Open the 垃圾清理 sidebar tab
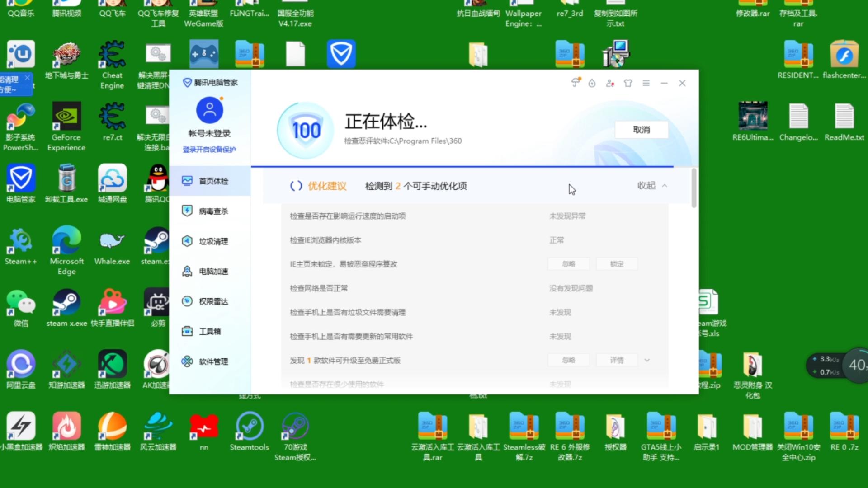This screenshot has height=488, width=868. (210, 241)
